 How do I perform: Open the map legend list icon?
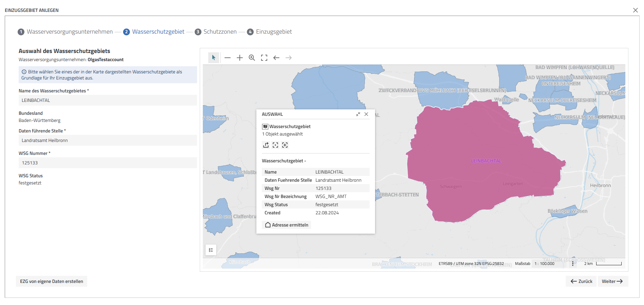211,250
